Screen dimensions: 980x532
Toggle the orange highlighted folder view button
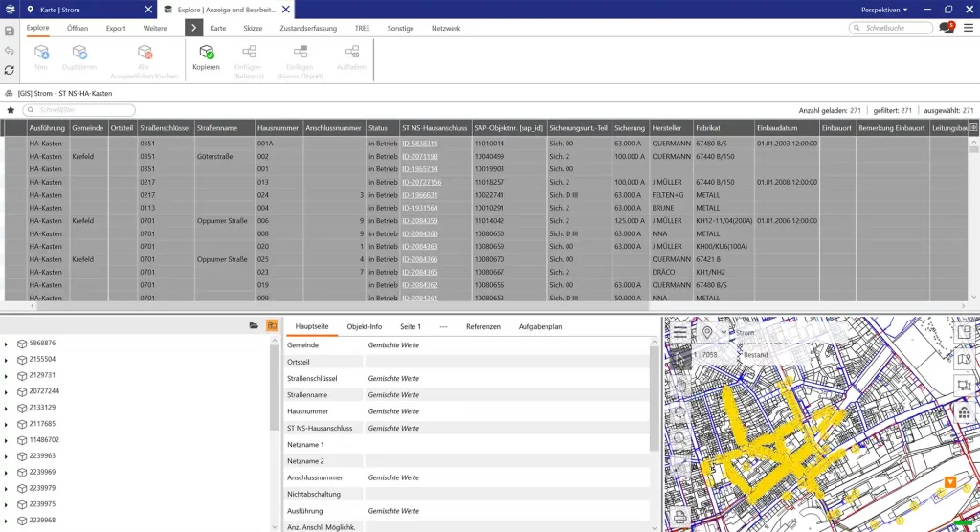(272, 326)
